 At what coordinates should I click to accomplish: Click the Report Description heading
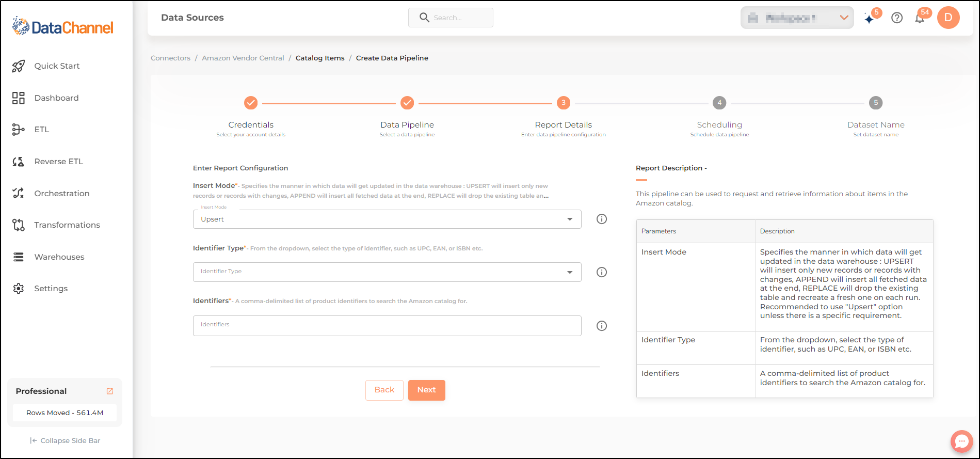671,168
